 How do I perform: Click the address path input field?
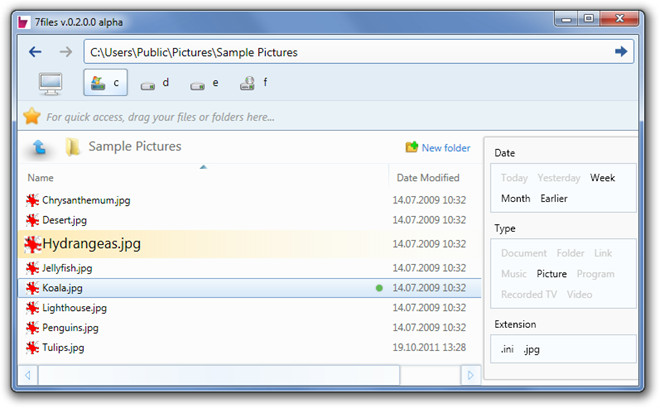(349, 52)
